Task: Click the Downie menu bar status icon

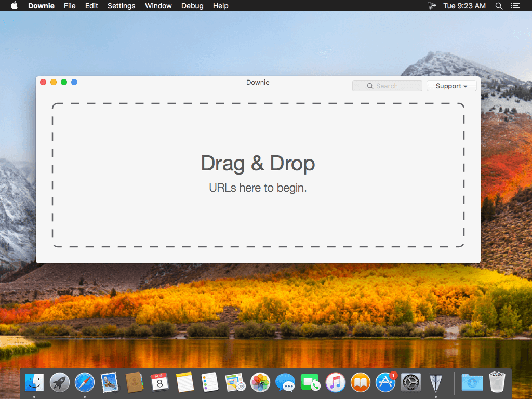Action: 432,6
